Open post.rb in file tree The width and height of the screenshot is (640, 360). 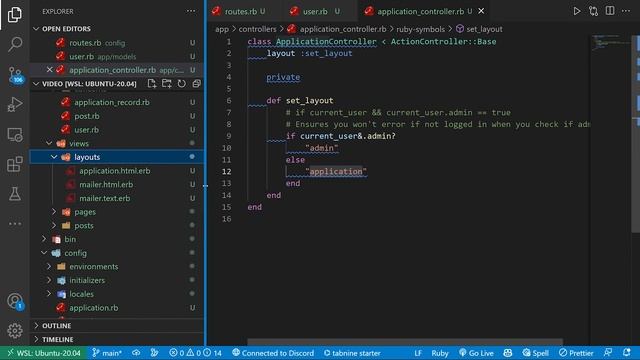(x=87, y=116)
